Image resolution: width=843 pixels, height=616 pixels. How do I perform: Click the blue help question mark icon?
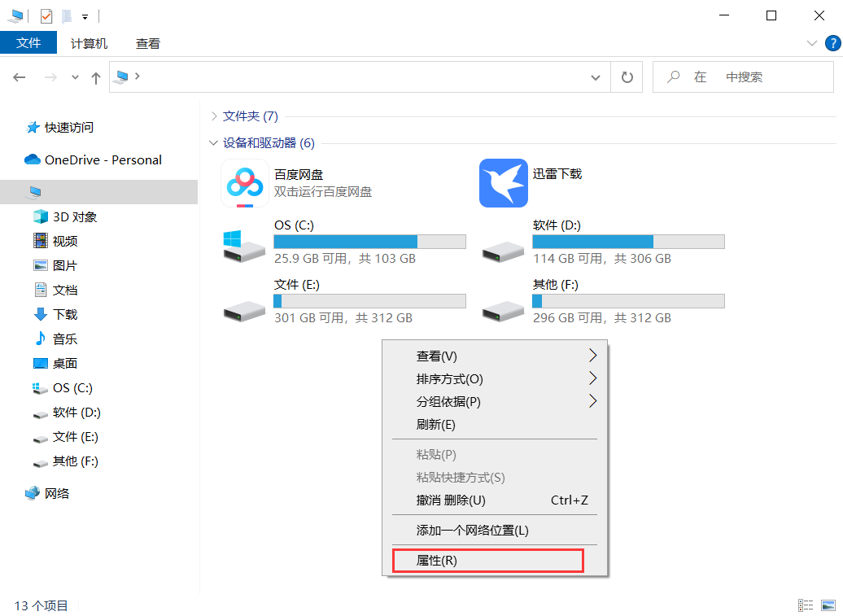click(832, 43)
